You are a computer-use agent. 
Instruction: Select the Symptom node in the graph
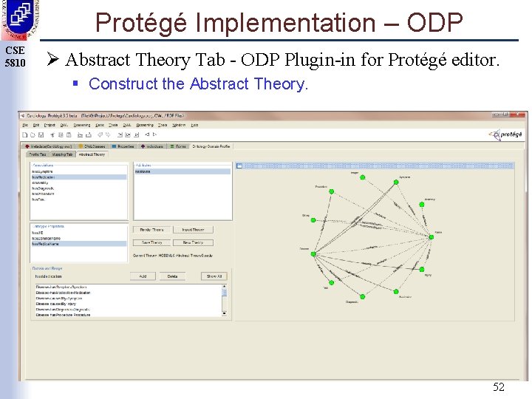click(x=396, y=183)
